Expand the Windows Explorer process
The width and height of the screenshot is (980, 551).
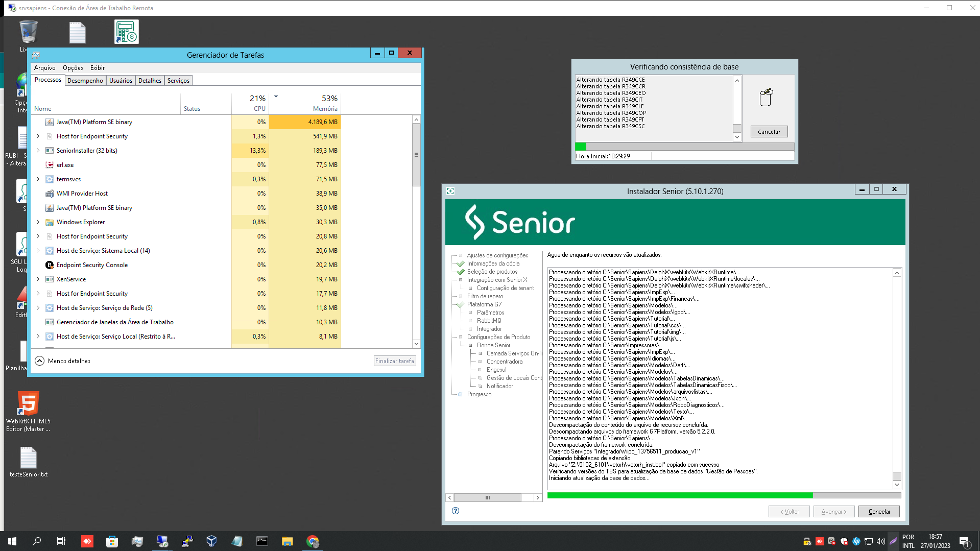click(38, 222)
